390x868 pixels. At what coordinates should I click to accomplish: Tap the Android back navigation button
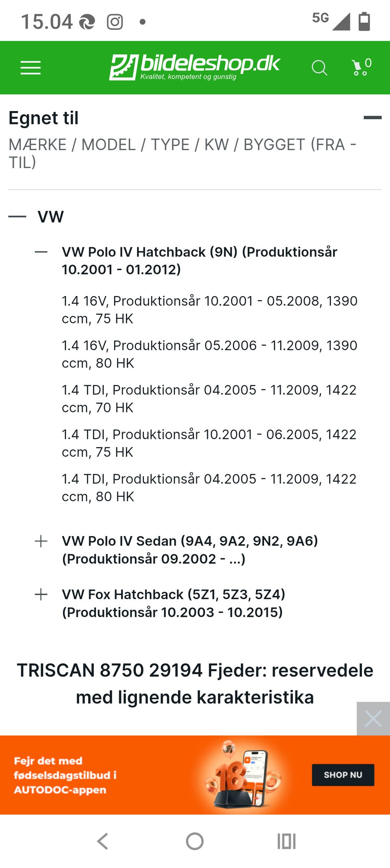103,841
